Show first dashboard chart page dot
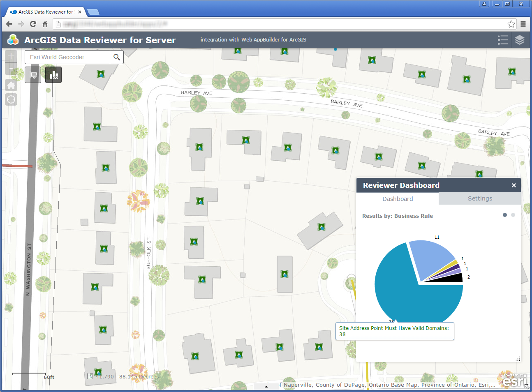This screenshot has width=532, height=392. [505, 215]
